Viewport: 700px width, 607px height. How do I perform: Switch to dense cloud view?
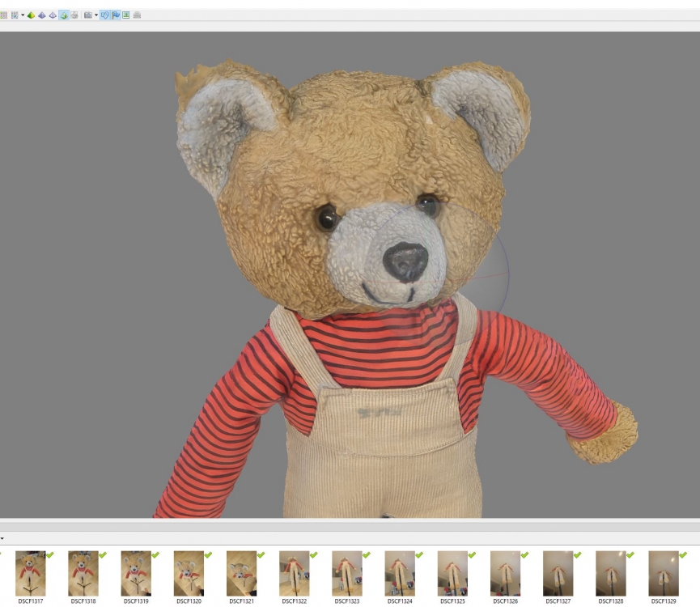coord(14,15)
